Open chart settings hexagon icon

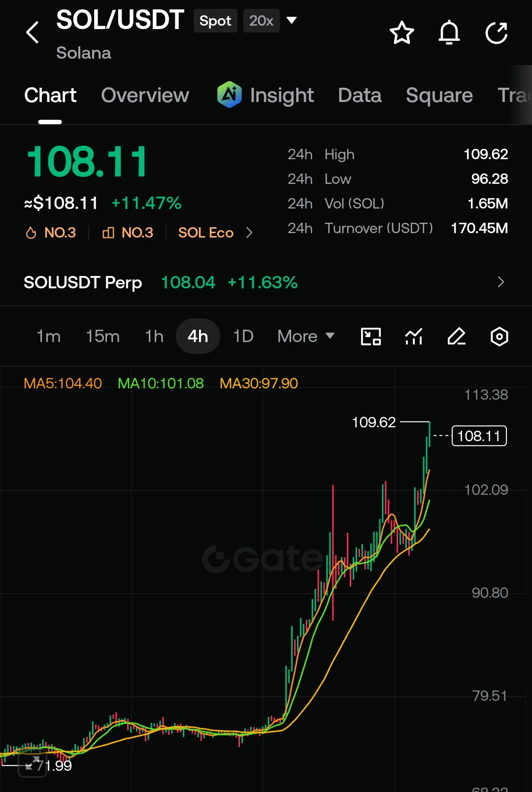click(499, 337)
